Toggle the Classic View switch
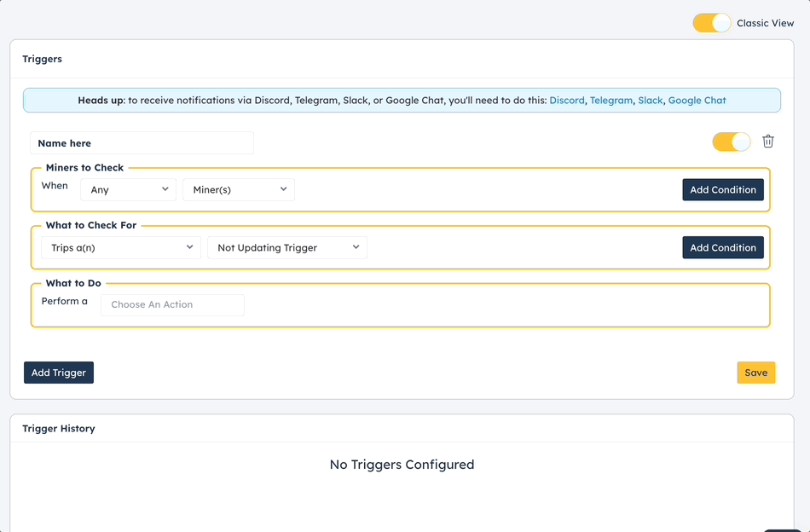Screen dimensions: 810x532 [x=711, y=23]
